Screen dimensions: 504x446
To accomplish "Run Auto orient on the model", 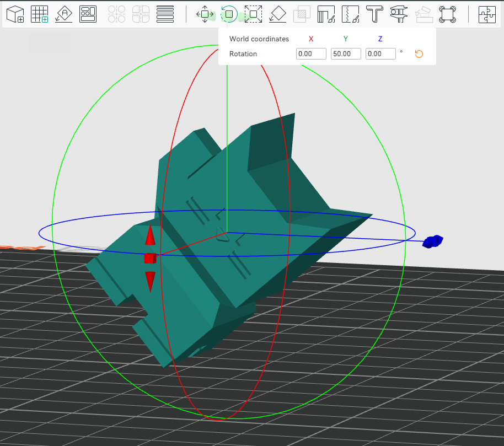I will (x=64, y=14).
